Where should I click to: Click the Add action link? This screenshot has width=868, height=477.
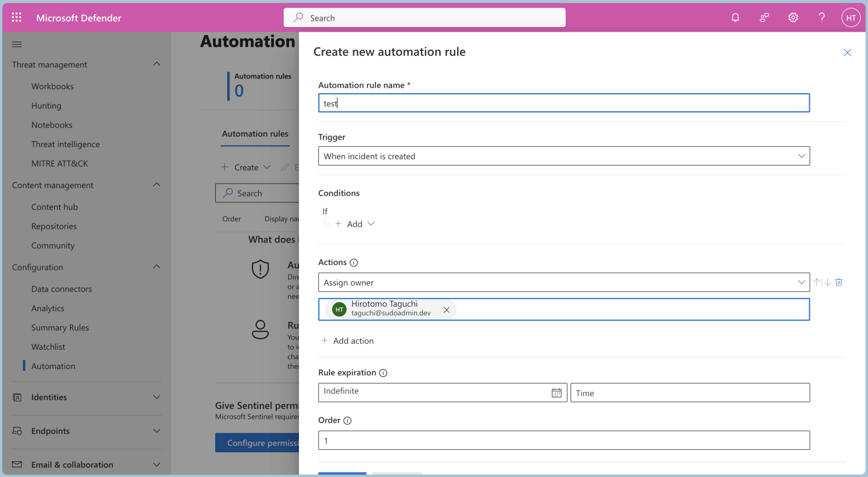[x=348, y=340]
